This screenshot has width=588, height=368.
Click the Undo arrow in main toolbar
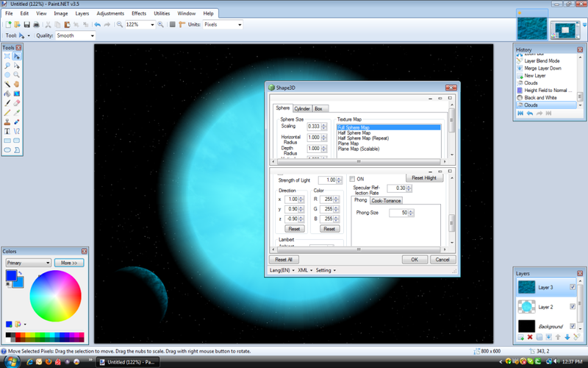tap(98, 25)
